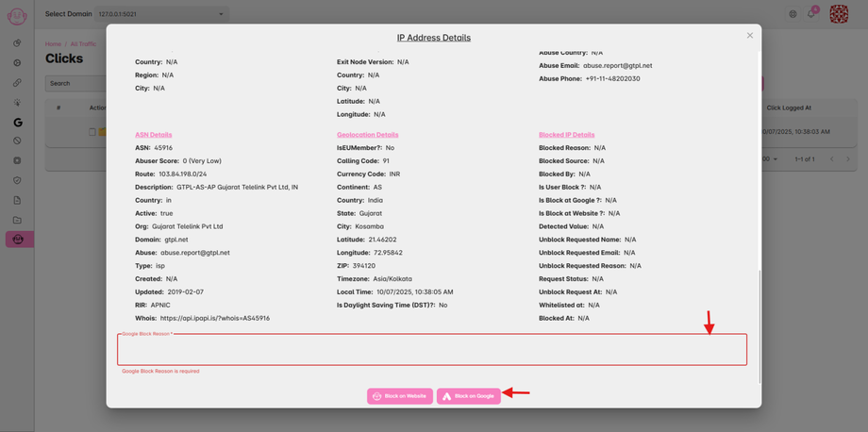Open the shield check sidebar icon

pyautogui.click(x=17, y=180)
